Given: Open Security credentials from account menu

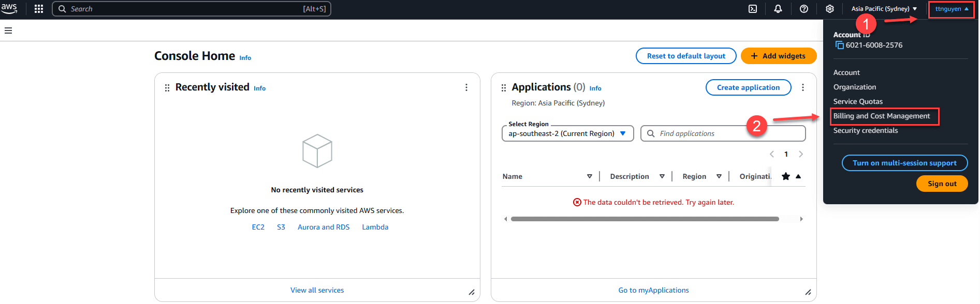Looking at the screenshot, I should click(x=865, y=131).
